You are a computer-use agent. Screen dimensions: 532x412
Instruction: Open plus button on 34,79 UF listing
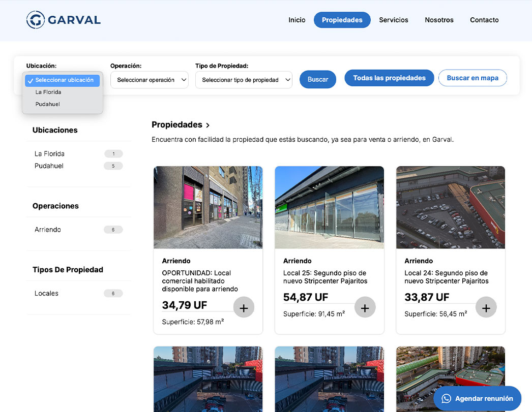244,308
